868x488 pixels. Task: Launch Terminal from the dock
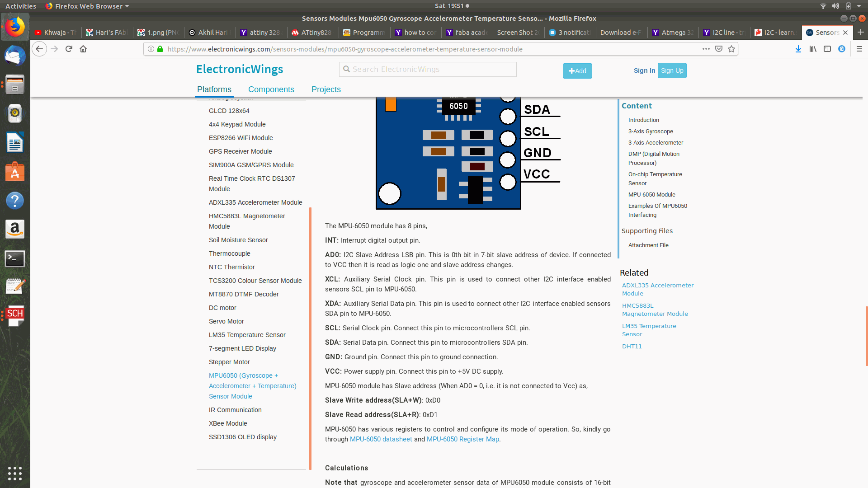tap(15, 258)
